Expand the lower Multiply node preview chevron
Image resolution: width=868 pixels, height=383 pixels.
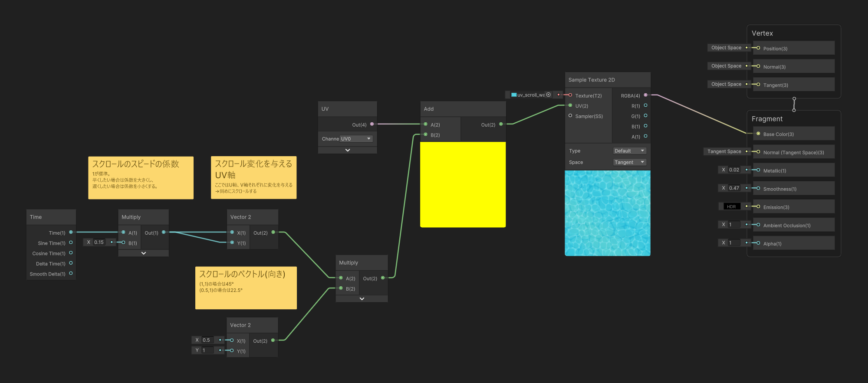coord(362,299)
